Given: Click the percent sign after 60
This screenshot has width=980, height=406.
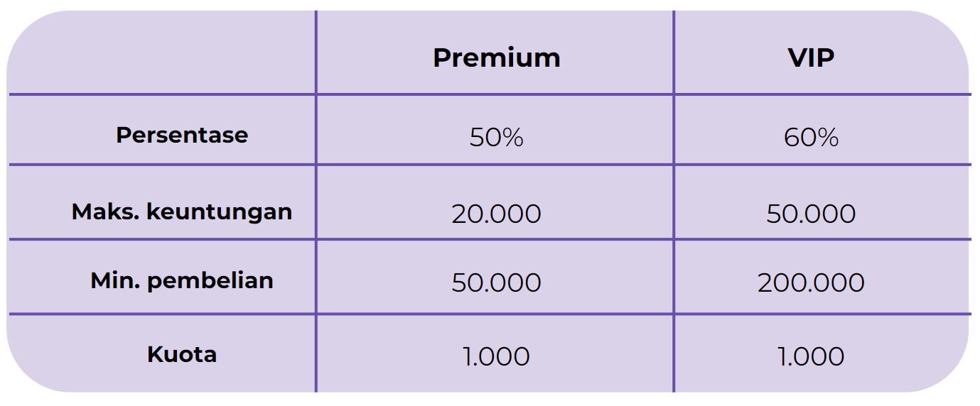Looking at the screenshot, I should [828, 137].
